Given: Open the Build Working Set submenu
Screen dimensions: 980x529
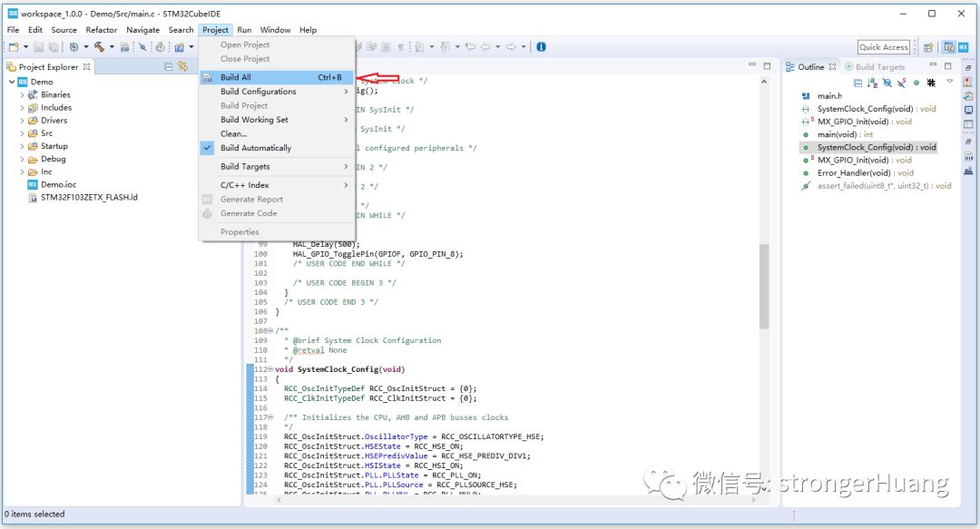Looking at the screenshot, I should pyautogui.click(x=277, y=120).
